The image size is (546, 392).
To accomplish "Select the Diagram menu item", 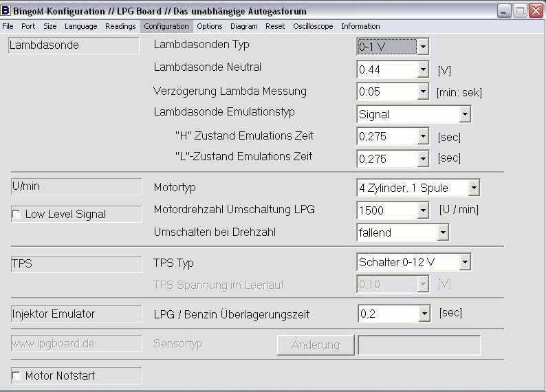I will pyautogui.click(x=243, y=26).
